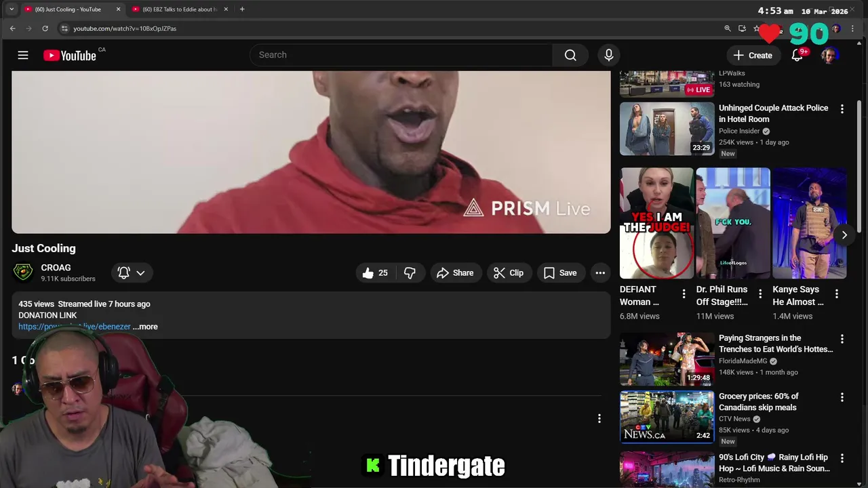Reload the page in browser toolbar
This screenshot has height=488, width=868.
(45, 28)
